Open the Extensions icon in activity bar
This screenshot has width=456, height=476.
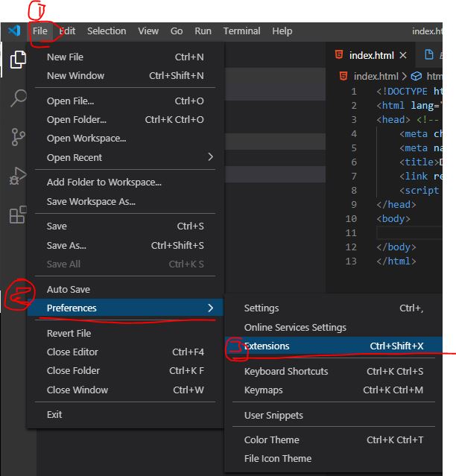(x=18, y=215)
